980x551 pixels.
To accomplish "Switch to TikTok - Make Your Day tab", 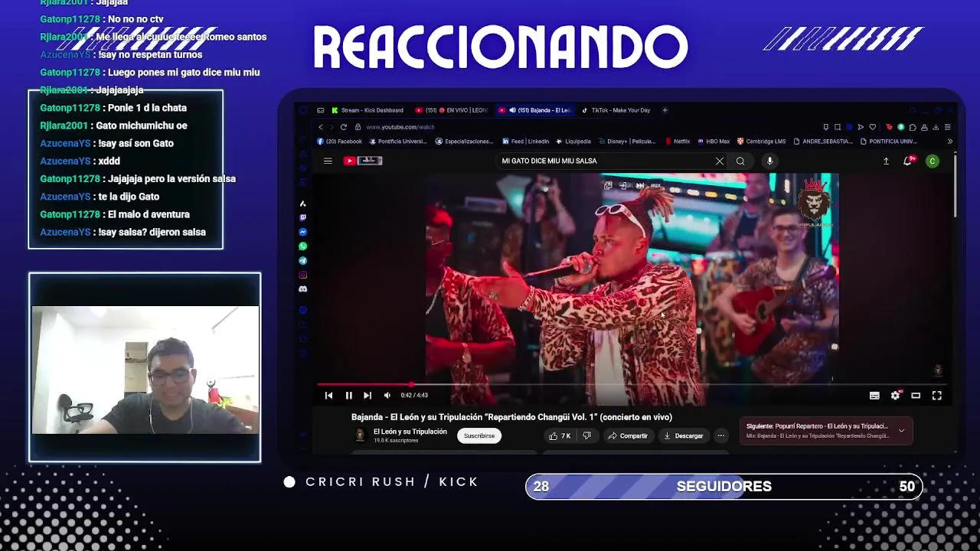I will [x=616, y=110].
